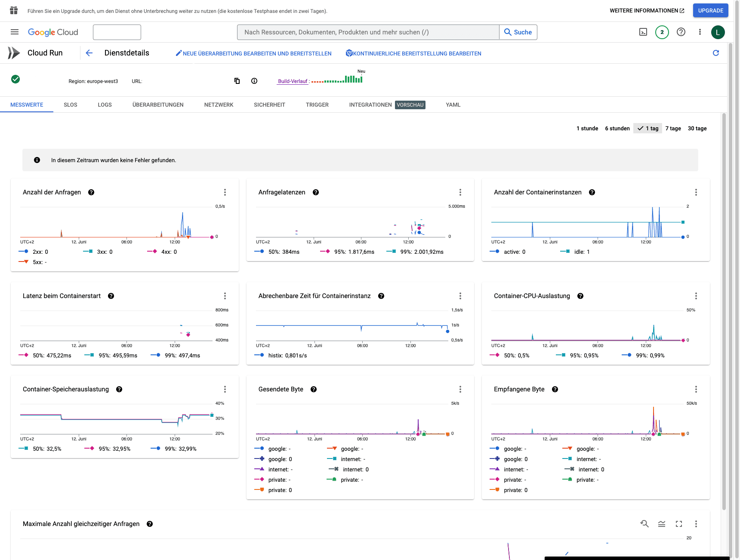The width and height of the screenshot is (740, 560).
Task: Expand the Maximale Anzahl chart to fullscreen
Action: point(679,524)
